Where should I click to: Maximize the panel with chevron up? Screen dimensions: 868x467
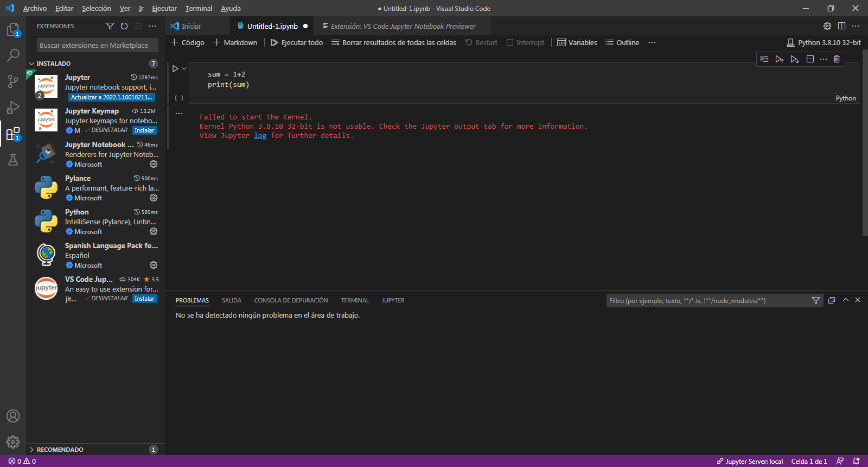(845, 300)
